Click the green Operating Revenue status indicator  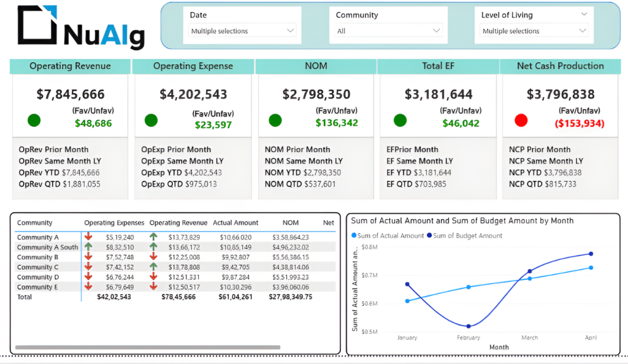(x=34, y=120)
